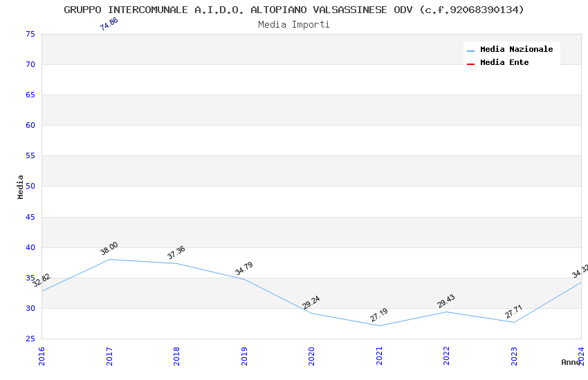Click the 38.00 data point label

tap(109, 248)
